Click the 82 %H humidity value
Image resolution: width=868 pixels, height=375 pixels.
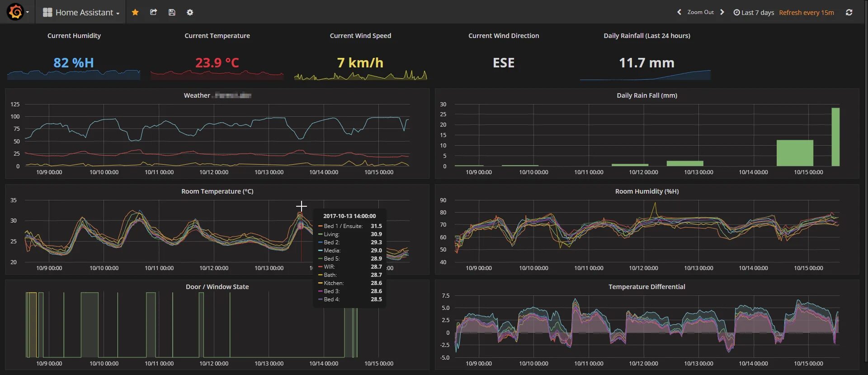coord(74,62)
